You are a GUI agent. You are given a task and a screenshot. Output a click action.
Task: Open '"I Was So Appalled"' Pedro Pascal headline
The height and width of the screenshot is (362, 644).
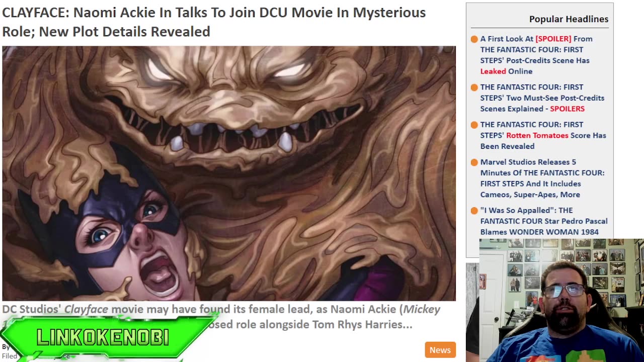[543, 221]
